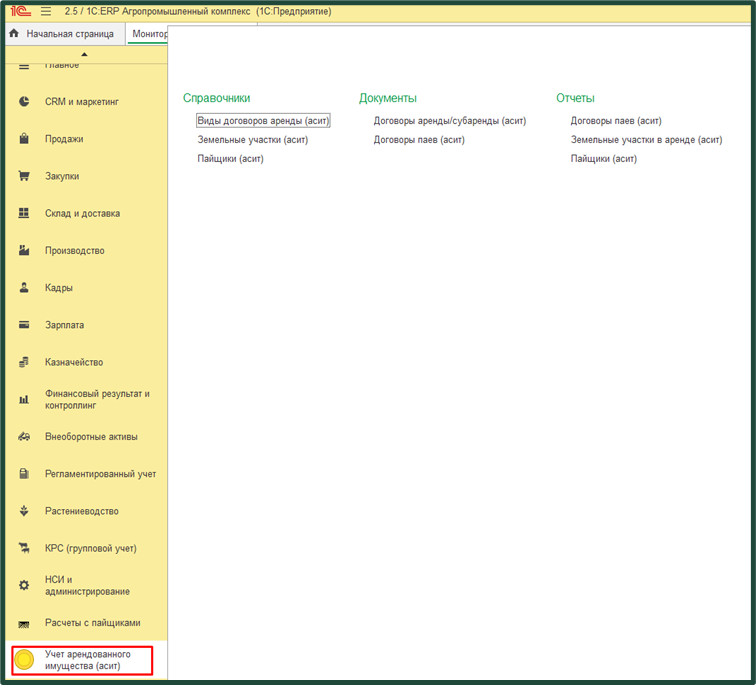Click the Зарплата card icon
This screenshot has width=756, height=685.
tap(24, 325)
